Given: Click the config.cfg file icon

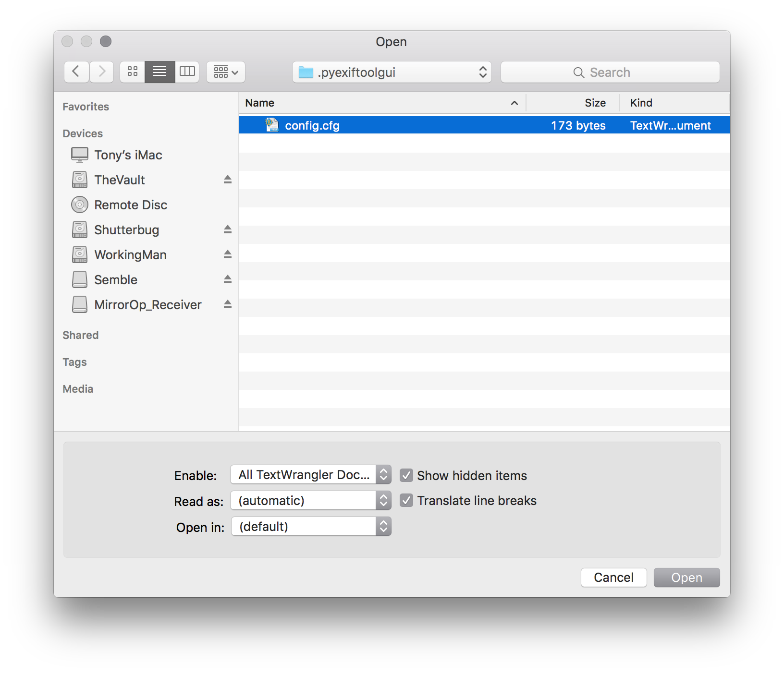Looking at the screenshot, I should pyautogui.click(x=272, y=125).
